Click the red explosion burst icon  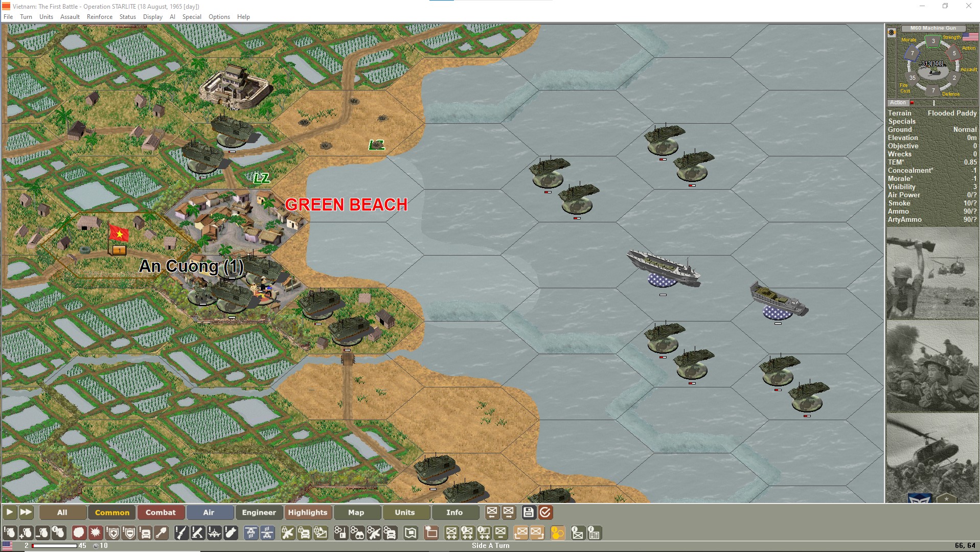pyautogui.click(x=96, y=533)
